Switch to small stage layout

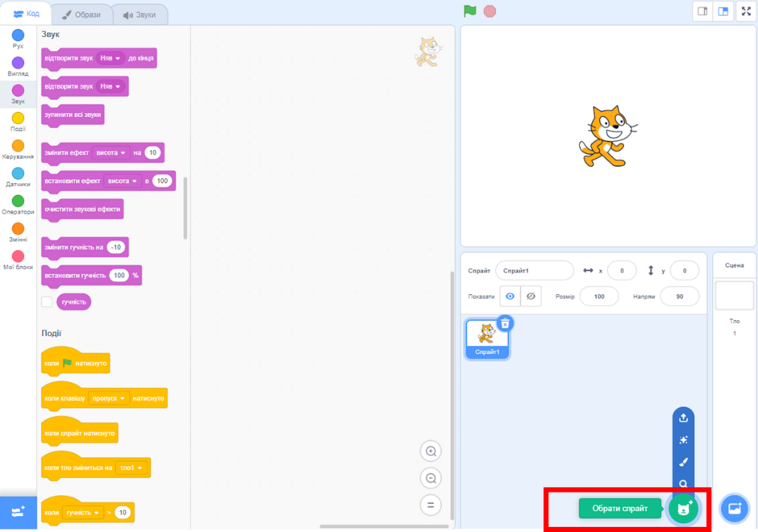click(703, 11)
